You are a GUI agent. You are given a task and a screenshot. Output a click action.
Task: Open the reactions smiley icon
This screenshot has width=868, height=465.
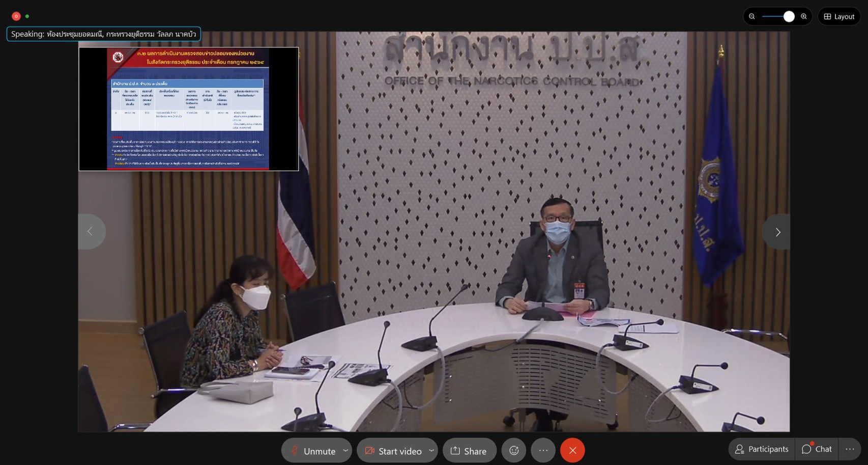[514, 450]
